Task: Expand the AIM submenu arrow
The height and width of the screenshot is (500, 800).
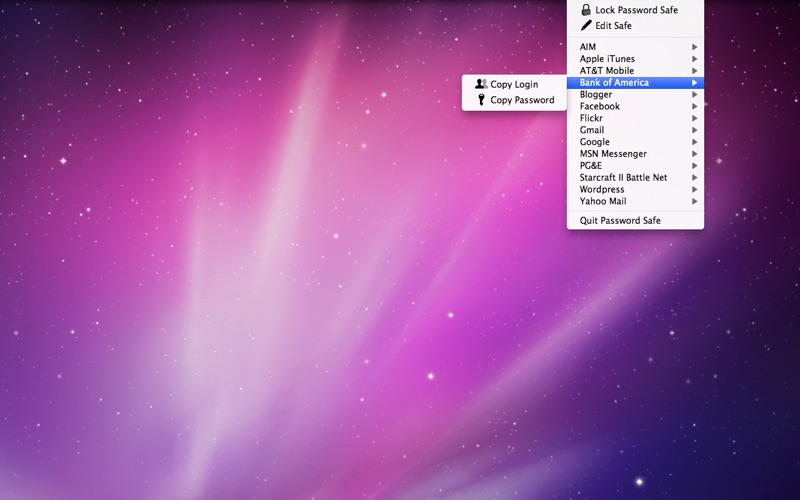Action: (694, 47)
